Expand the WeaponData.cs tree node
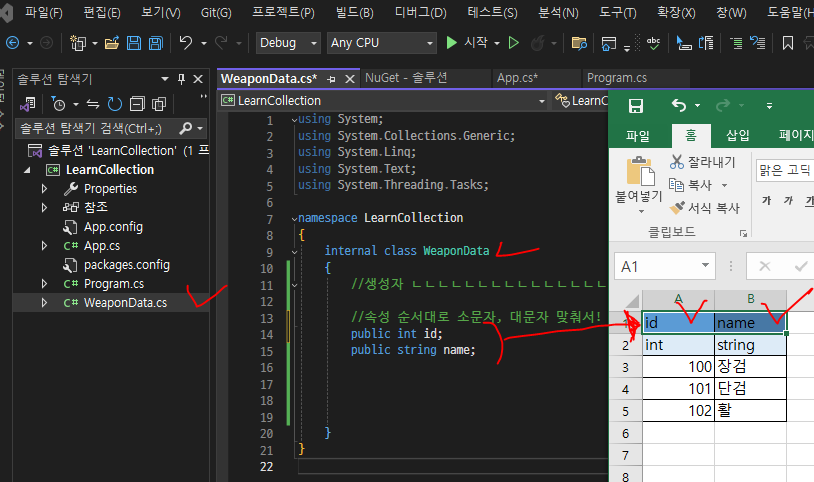The height and width of the screenshot is (482, 814). [45, 303]
